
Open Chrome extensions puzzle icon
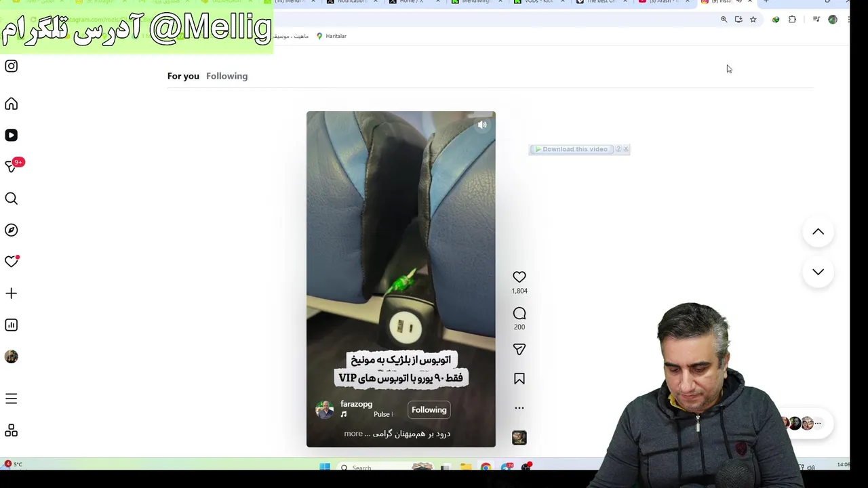coord(792,20)
